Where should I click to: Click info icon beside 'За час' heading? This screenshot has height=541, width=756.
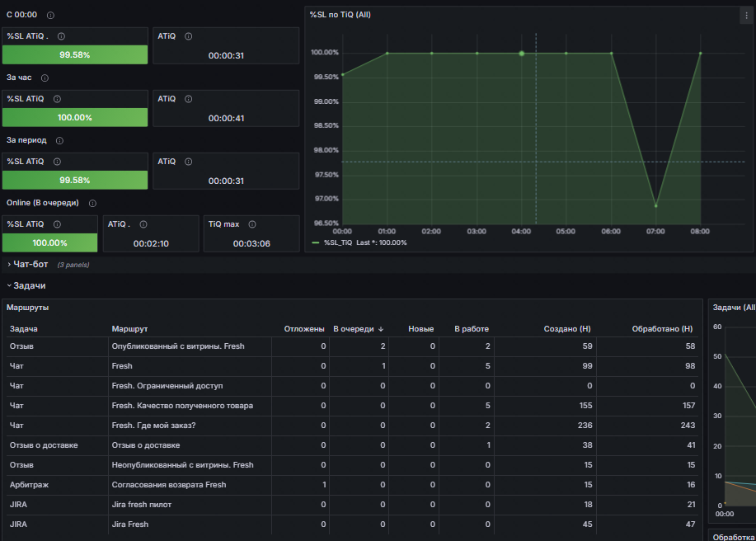coord(45,78)
